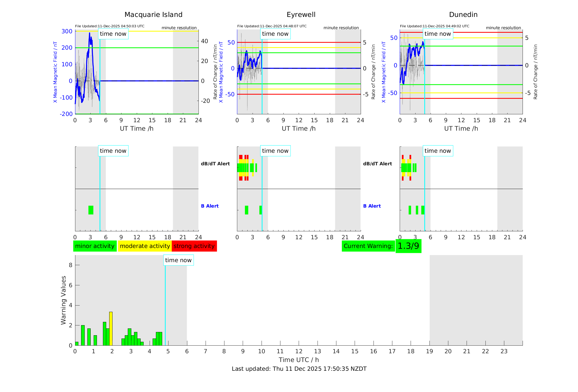Click 'minute resolution' label on Dunedin plot

click(x=503, y=28)
